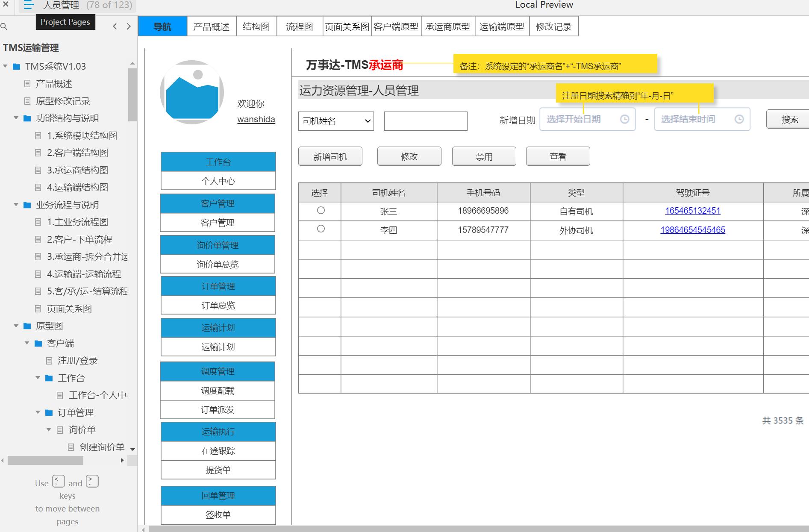Open the 产品概述 tab

click(211, 26)
